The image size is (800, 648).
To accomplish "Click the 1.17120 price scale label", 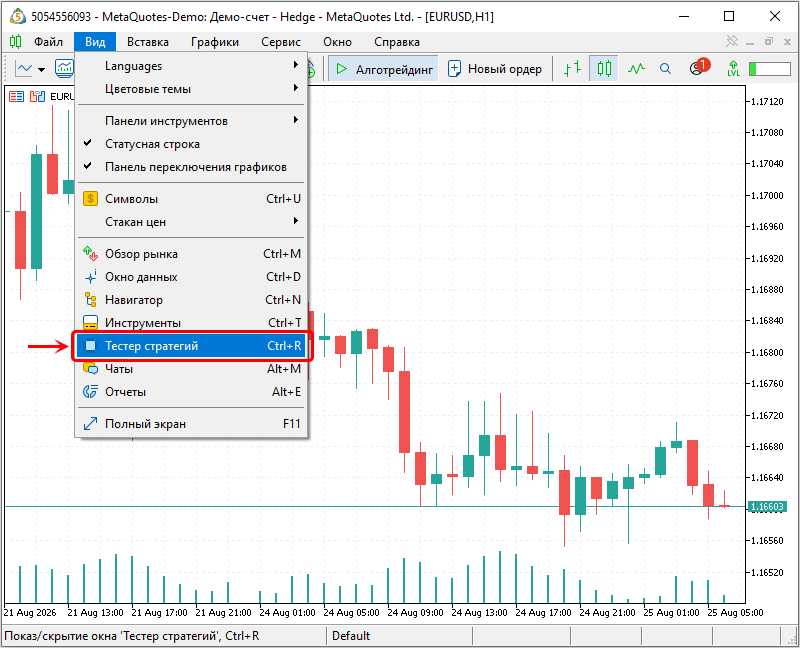I will coord(767,102).
